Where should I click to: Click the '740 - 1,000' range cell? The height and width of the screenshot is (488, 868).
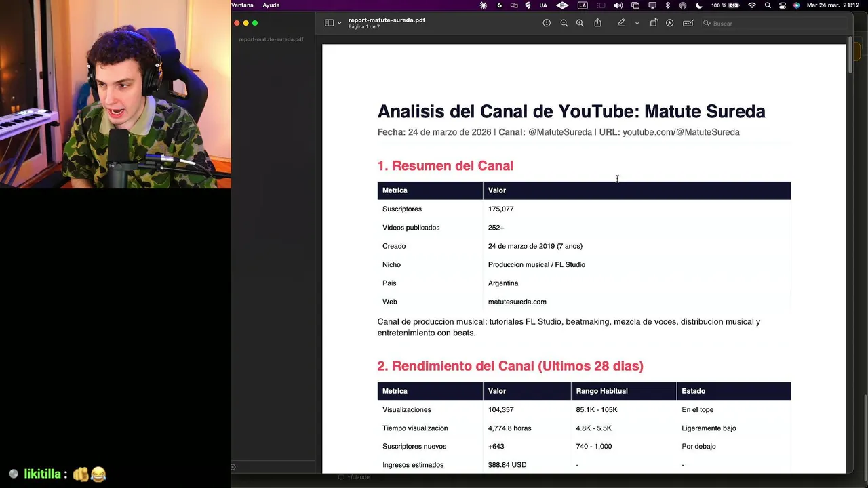pos(594,446)
